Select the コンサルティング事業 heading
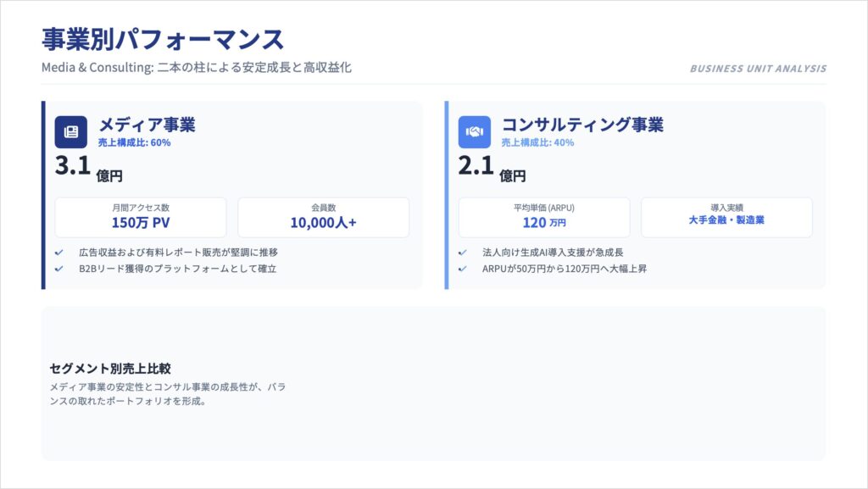868x489 pixels. coord(582,125)
